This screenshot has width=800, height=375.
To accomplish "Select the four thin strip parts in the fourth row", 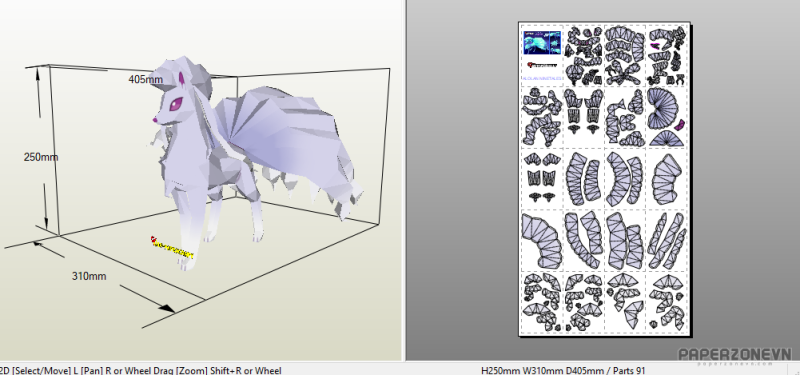I will tap(667, 240).
